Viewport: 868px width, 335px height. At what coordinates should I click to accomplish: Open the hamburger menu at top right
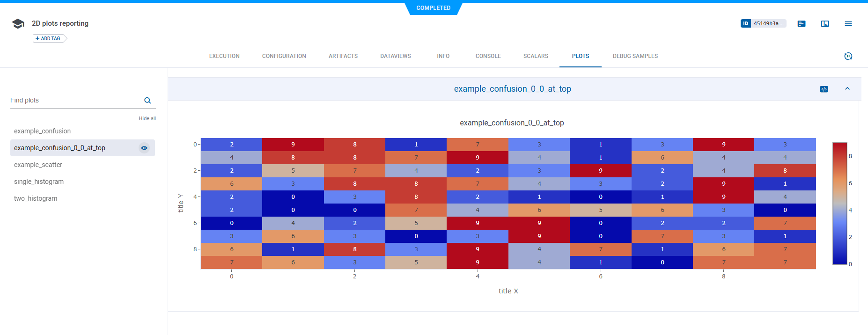[848, 23]
